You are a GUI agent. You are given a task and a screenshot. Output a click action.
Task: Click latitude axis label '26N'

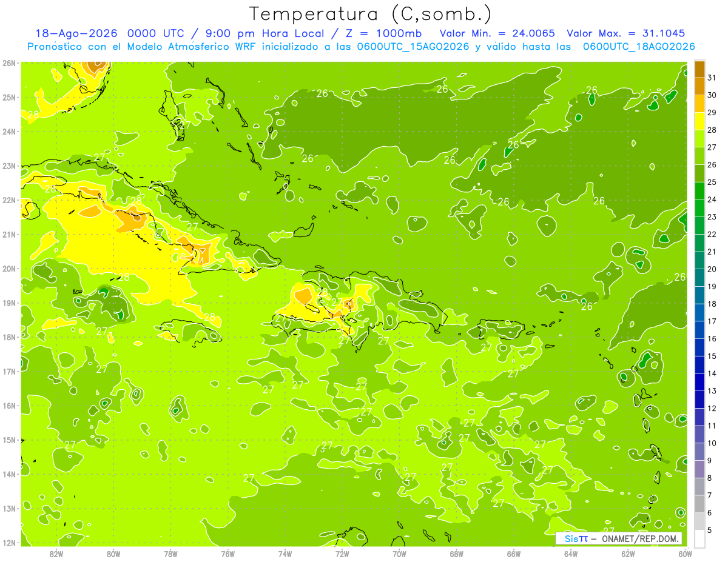[x=9, y=63]
